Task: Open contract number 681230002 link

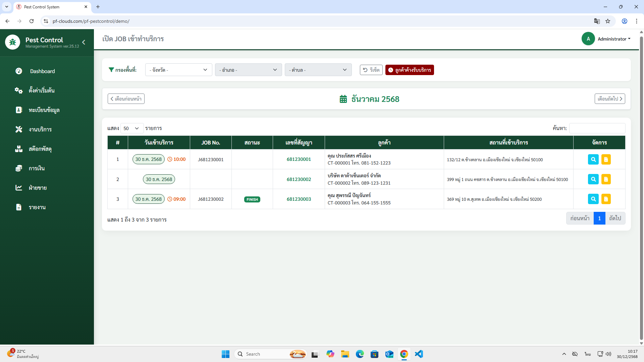Action: pos(299,179)
